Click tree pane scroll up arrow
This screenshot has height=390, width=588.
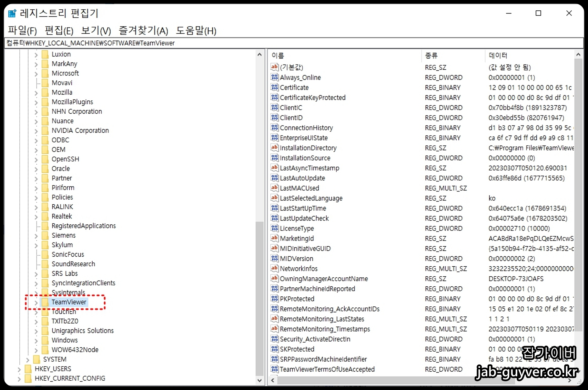click(x=260, y=55)
